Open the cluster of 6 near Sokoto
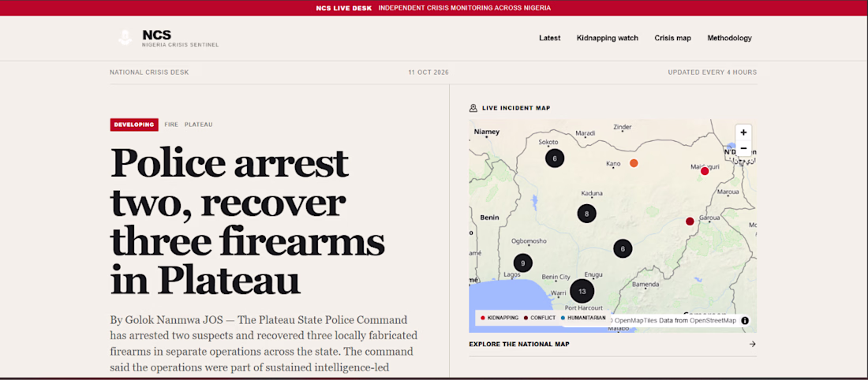The height and width of the screenshot is (380, 868). pos(554,158)
